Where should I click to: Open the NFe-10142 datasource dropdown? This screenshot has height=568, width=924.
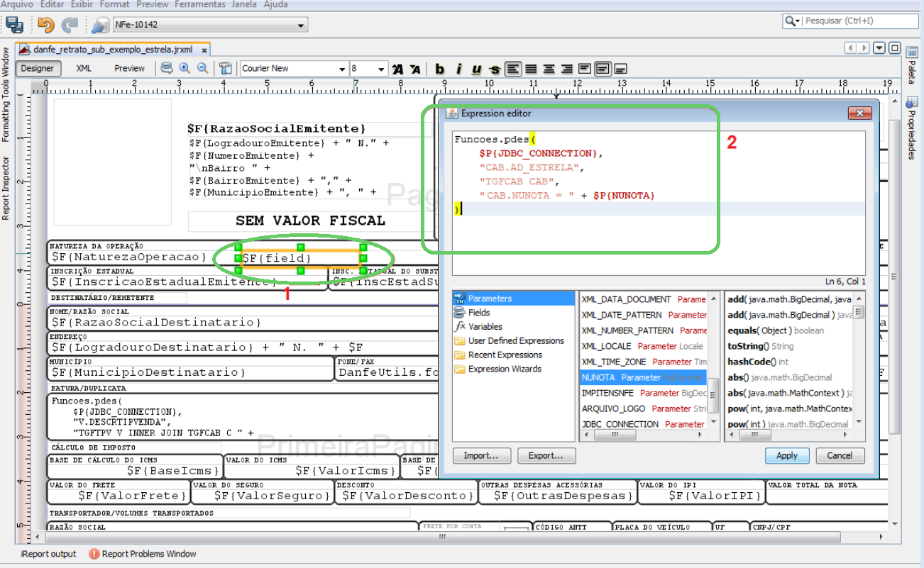(x=302, y=26)
